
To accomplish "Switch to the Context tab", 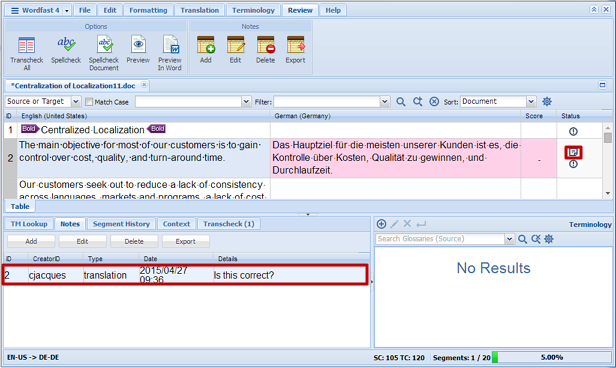I will (176, 224).
